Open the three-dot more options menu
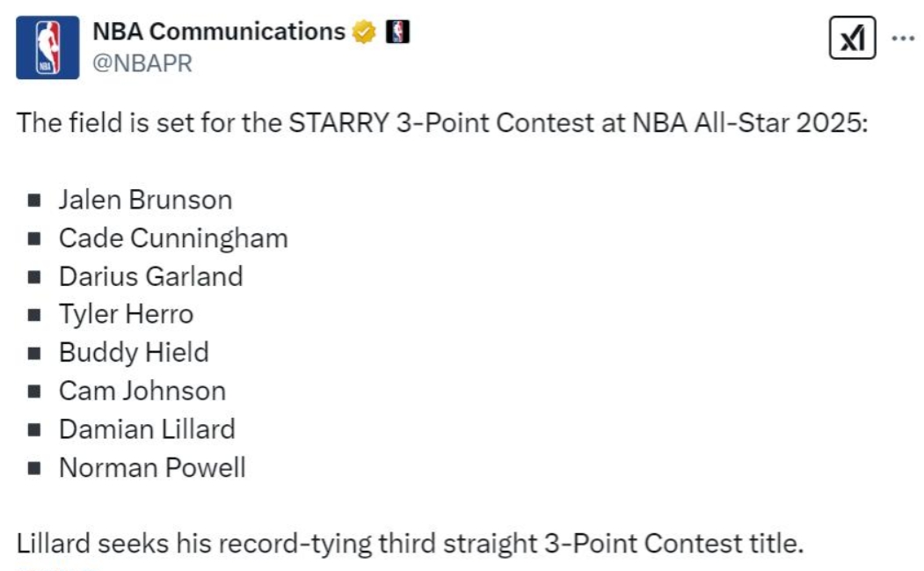 tap(903, 39)
